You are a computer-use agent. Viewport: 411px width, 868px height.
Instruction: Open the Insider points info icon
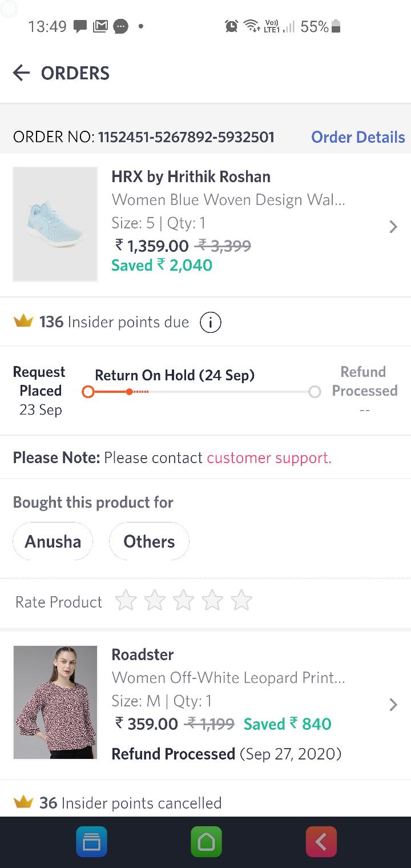coord(210,323)
